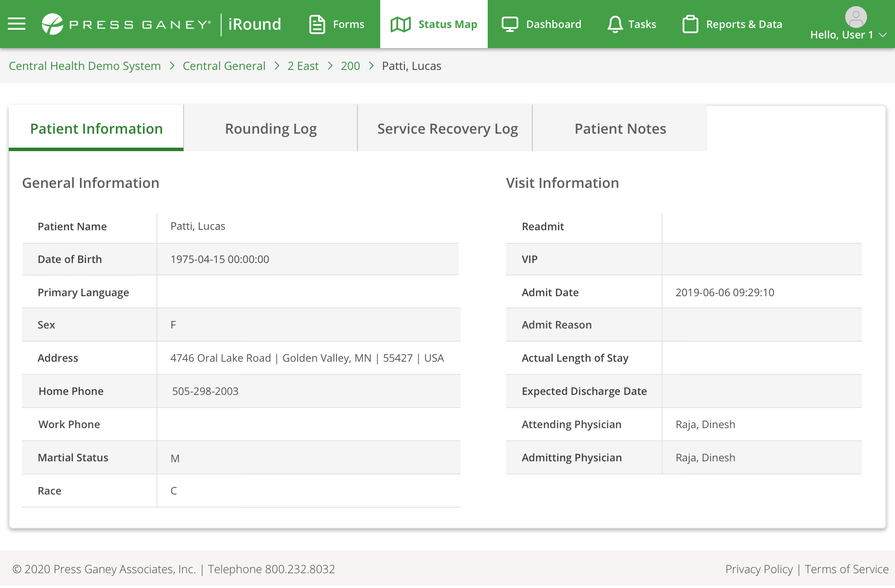Screen dimensions: 895x588
Task: Open the Terms of Service link
Action: click(846, 569)
